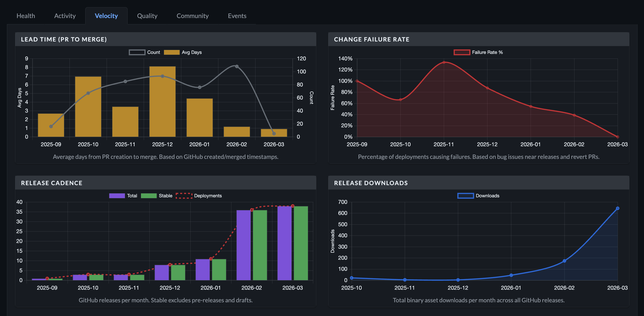Click the 2026-03 Downloads data point
Image resolution: width=644 pixels, height=316 pixels.
pyautogui.click(x=618, y=208)
